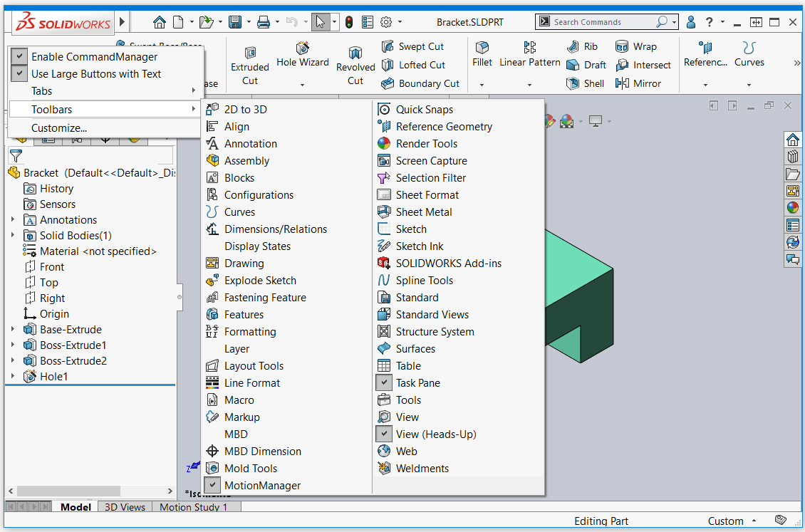Expand the SOLIDWORKS menu arrow
The height and width of the screenshot is (532, 805).
tap(123, 21)
